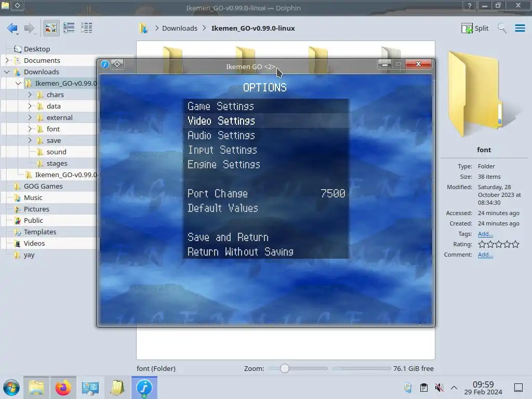Viewport: 532px width, 399px height.
Task: Select Videos in the folder tree
Action: (x=34, y=243)
